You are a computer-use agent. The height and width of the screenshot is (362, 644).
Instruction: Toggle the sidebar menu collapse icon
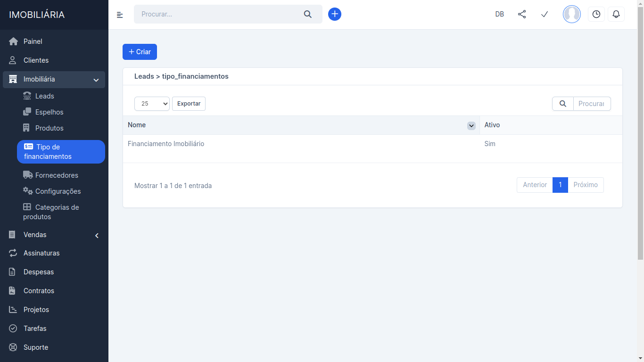120,15
